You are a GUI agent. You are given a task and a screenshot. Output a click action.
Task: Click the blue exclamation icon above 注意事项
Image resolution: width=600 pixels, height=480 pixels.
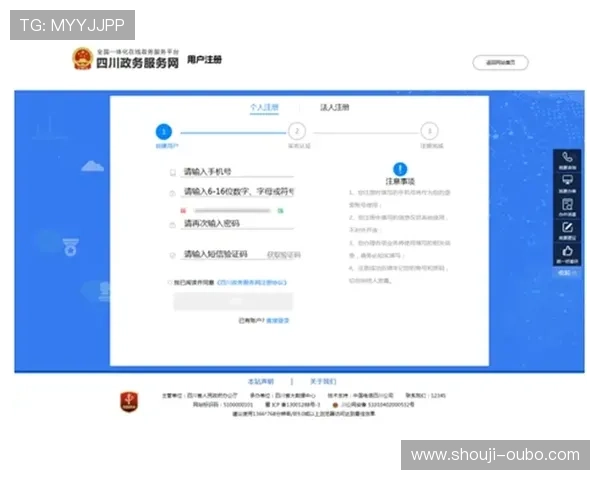point(400,169)
